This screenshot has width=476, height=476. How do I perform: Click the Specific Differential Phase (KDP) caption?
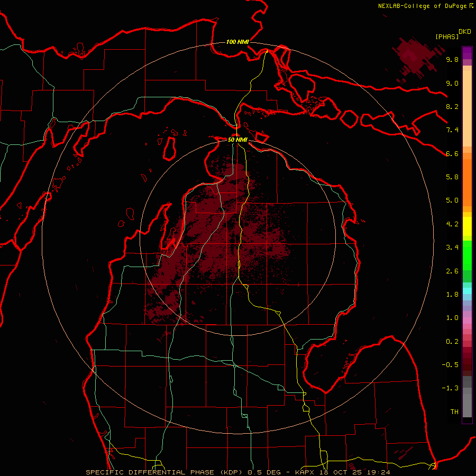[x=164, y=472]
